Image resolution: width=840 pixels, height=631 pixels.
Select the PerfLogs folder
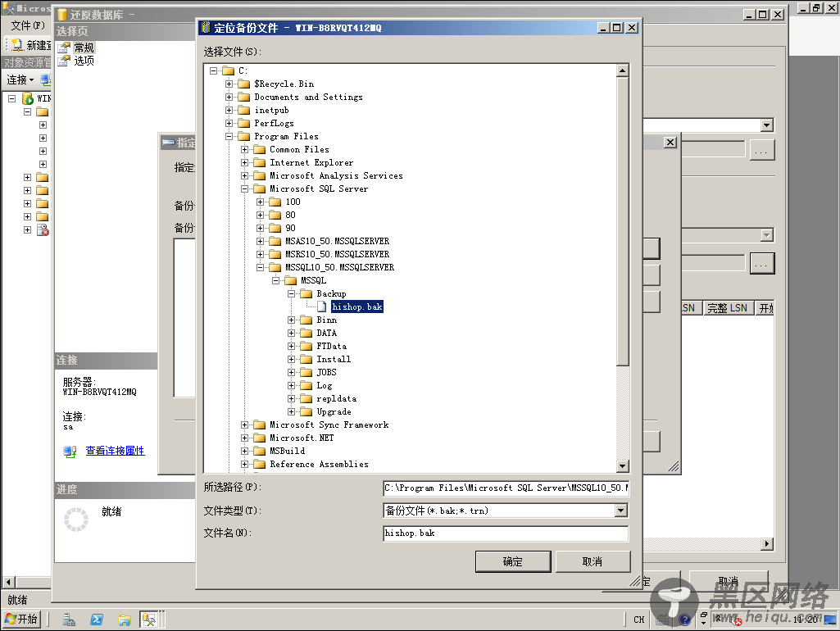point(274,123)
